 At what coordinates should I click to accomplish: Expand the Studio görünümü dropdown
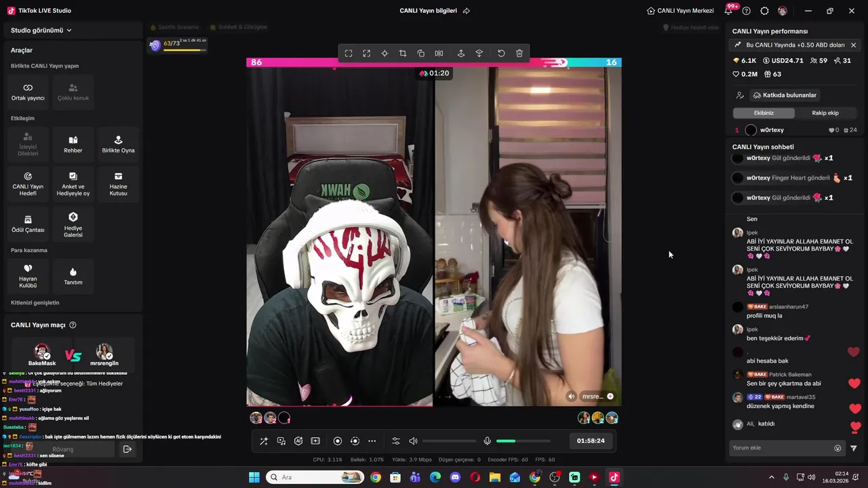coord(41,30)
